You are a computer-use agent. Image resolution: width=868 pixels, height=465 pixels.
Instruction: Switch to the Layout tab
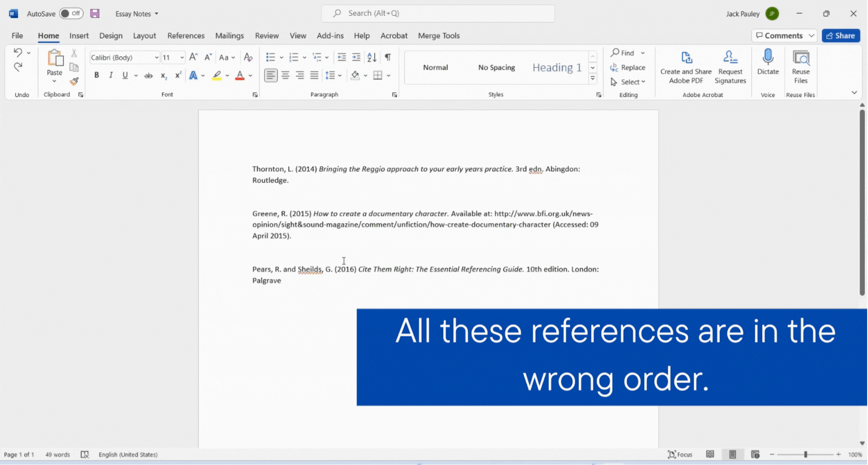point(144,36)
